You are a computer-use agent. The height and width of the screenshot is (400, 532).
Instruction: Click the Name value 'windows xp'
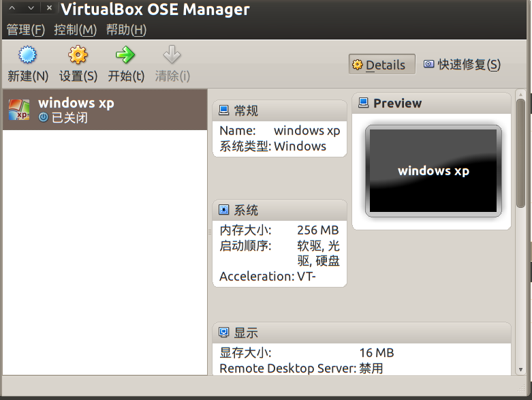(307, 131)
